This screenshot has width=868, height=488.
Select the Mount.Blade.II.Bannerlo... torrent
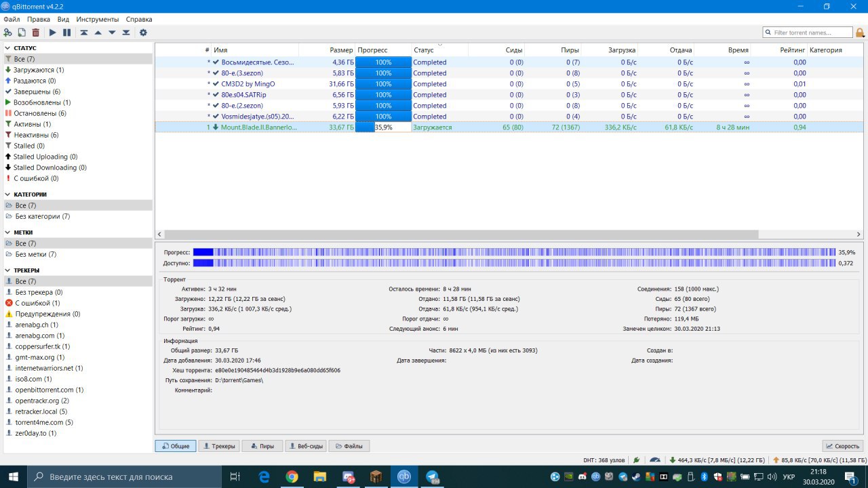coord(509,127)
